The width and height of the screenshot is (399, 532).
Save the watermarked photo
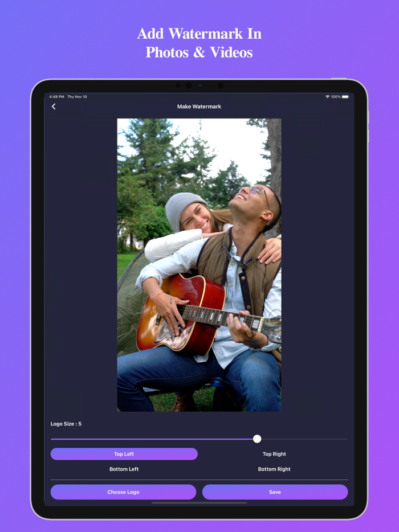click(275, 492)
